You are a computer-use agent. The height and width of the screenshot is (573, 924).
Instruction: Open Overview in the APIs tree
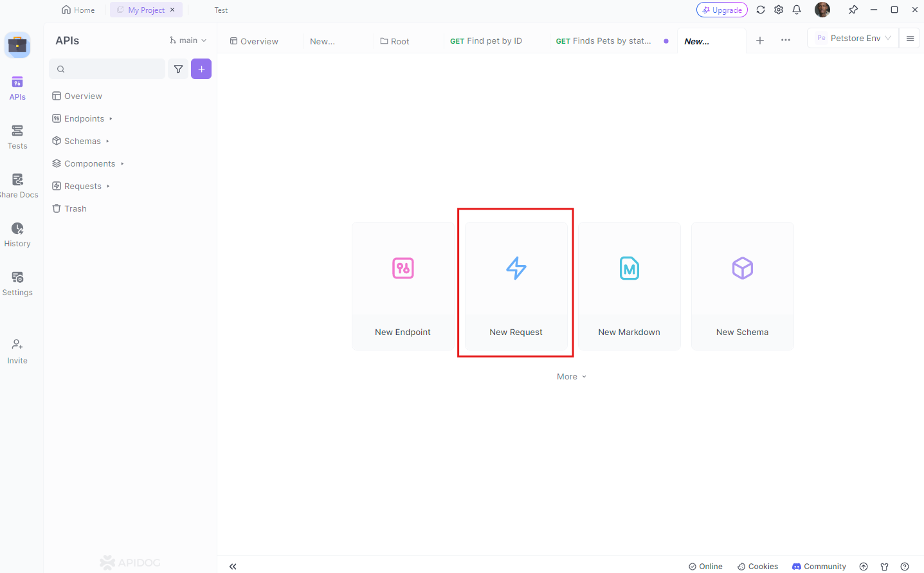[77, 96]
